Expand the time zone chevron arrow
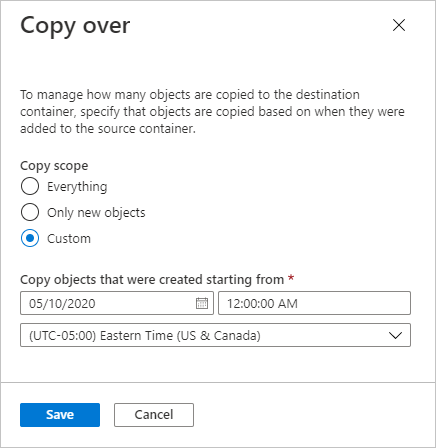 [395, 335]
